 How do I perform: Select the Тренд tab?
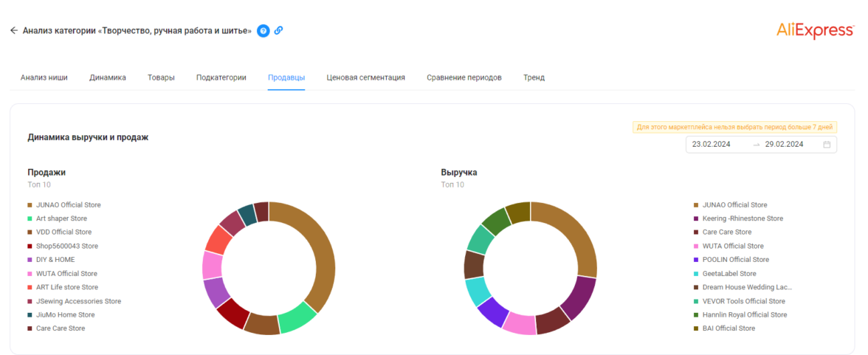tap(534, 77)
